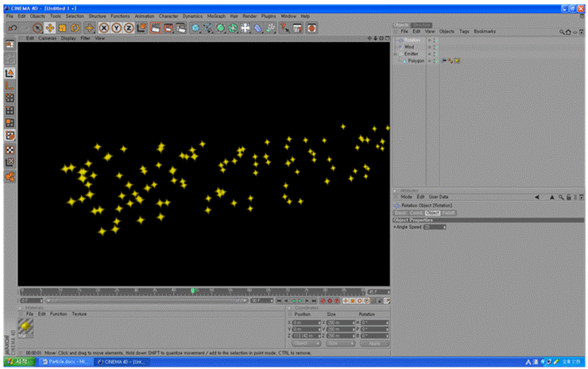Open the particle objects icon
588x369 pixels.
[270, 28]
